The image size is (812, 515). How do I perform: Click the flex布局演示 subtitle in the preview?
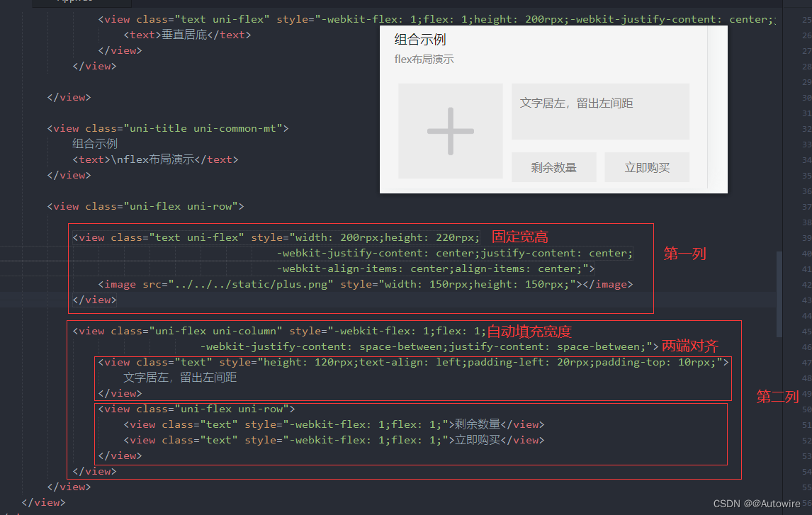click(x=424, y=60)
